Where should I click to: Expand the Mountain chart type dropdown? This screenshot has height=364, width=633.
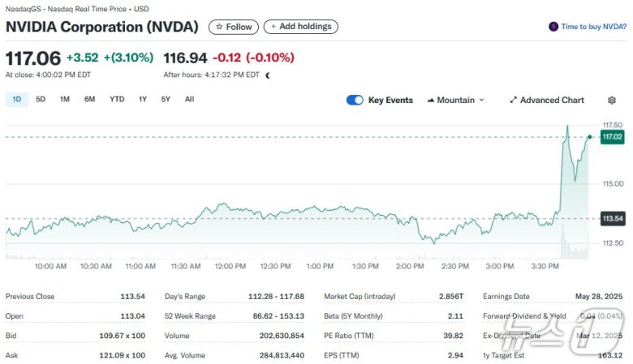(x=481, y=101)
